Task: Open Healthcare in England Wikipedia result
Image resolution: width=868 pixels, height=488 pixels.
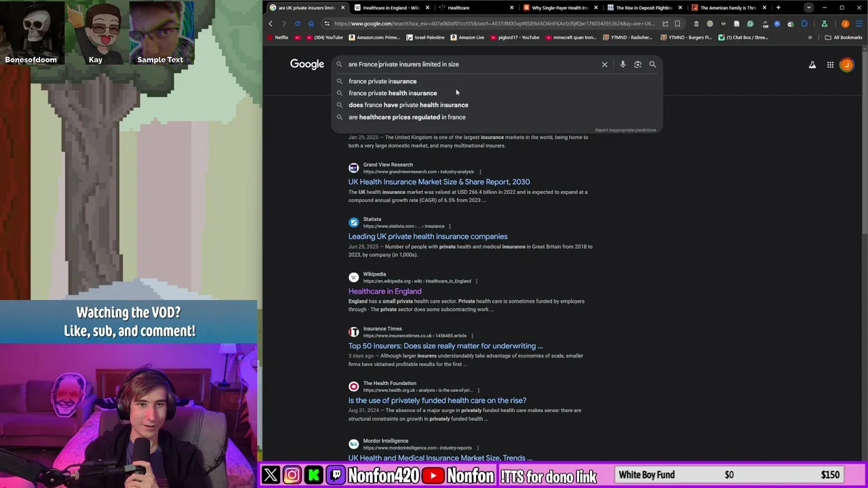Action: coord(384,291)
